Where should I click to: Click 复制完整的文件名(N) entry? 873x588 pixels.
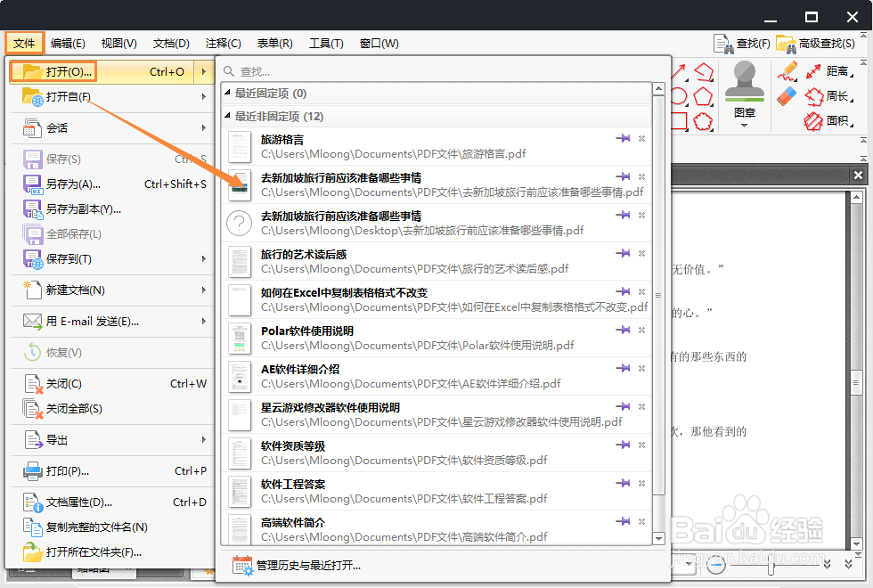111,527
